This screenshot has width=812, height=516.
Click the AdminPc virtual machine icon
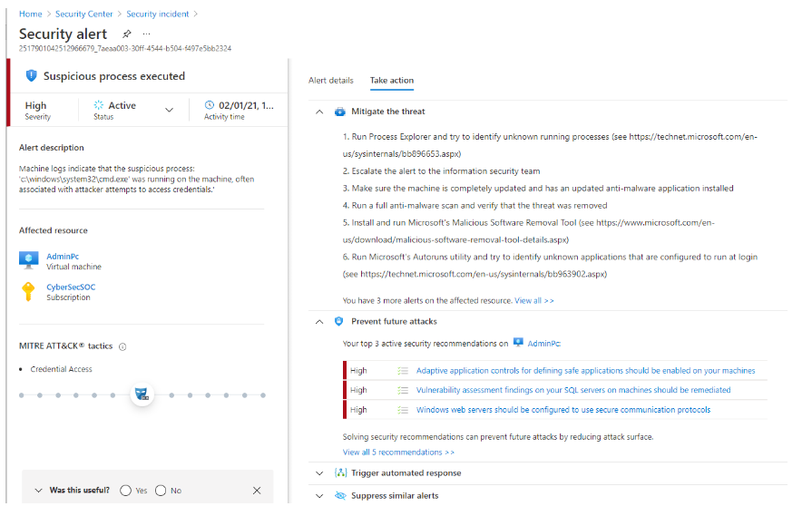[28, 259]
